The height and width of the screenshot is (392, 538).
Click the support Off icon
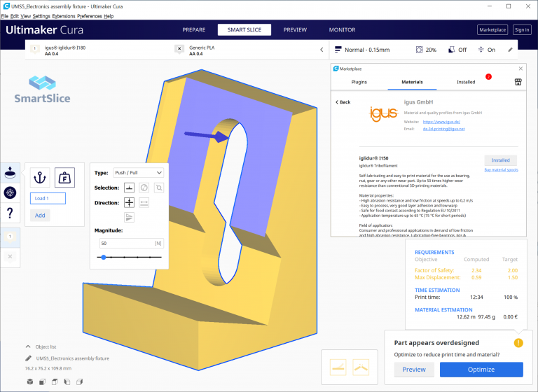click(452, 50)
